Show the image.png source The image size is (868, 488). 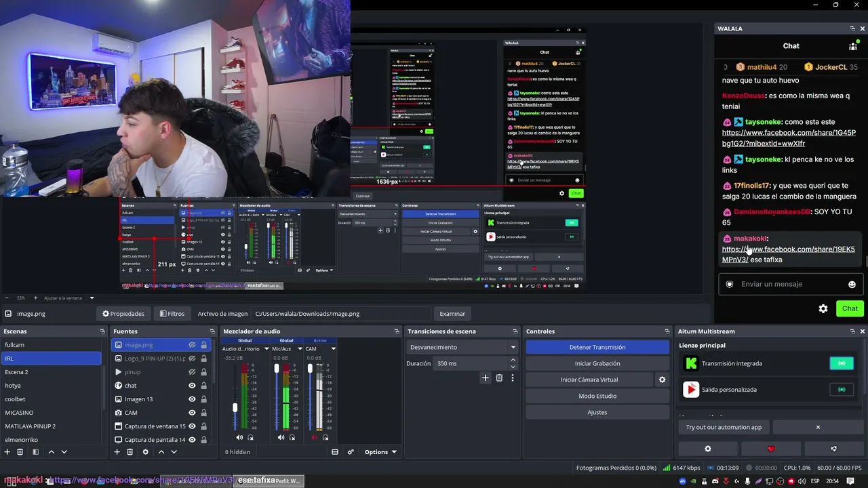(192, 345)
